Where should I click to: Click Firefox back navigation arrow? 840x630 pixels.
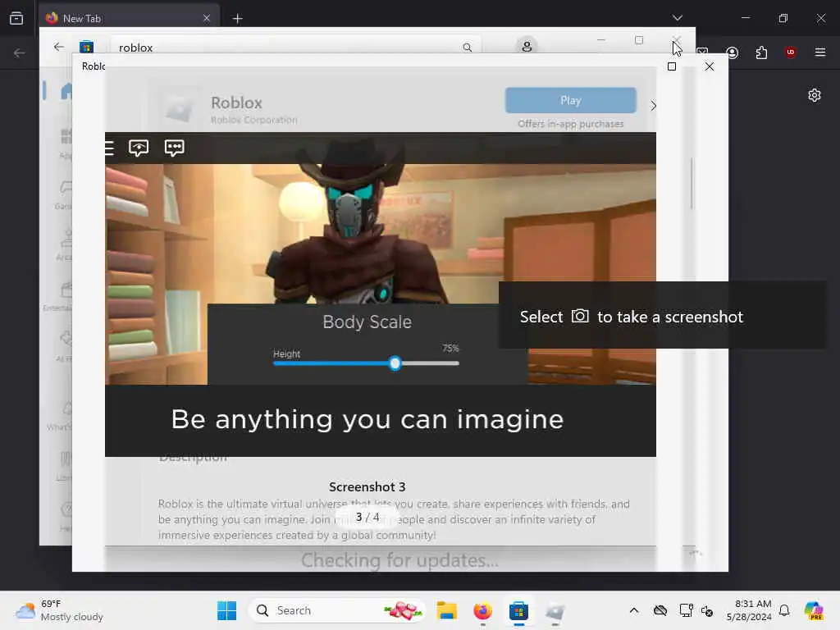pyautogui.click(x=20, y=52)
